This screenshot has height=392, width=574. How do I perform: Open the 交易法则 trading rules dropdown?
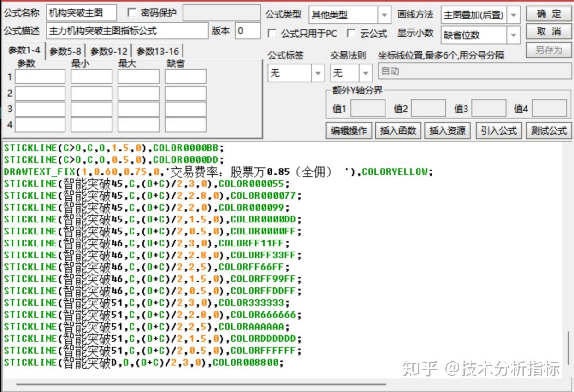[x=365, y=73]
